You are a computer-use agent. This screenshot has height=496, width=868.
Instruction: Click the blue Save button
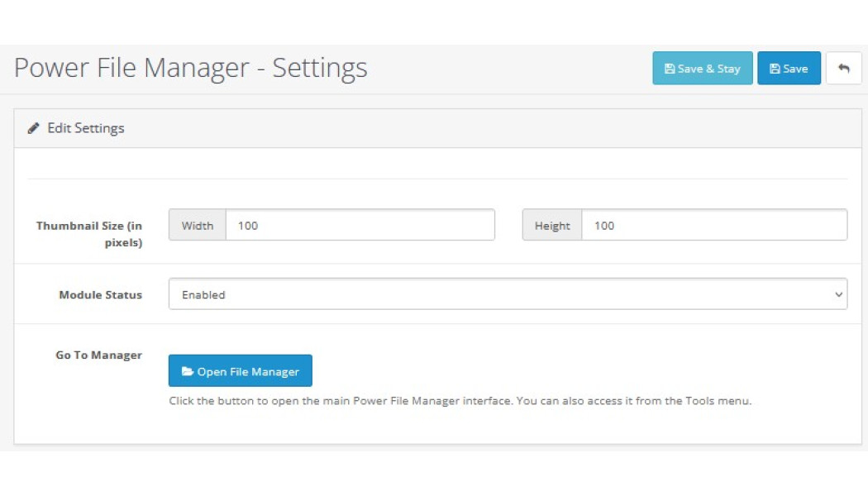coord(789,68)
